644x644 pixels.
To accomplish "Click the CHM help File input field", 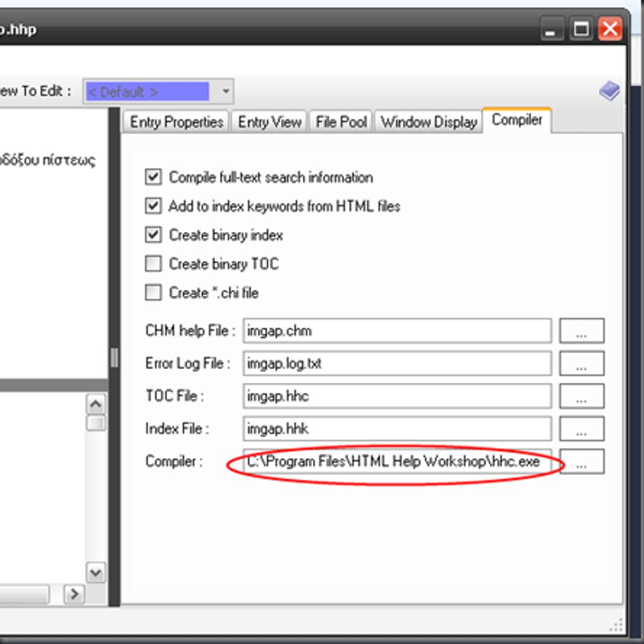I will (x=397, y=331).
